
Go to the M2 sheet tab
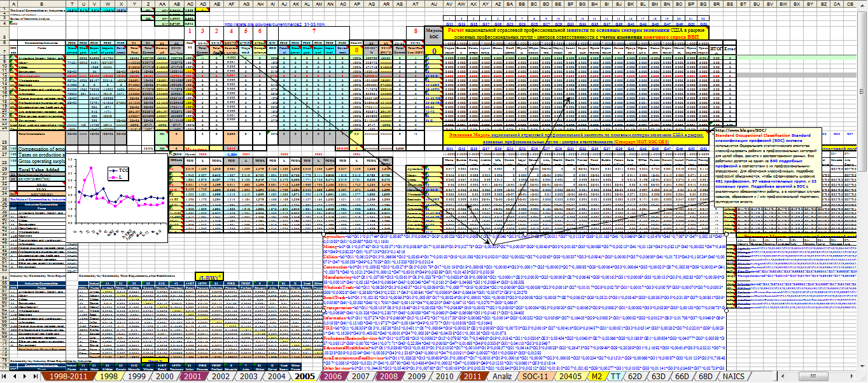click(x=596, y=376)
